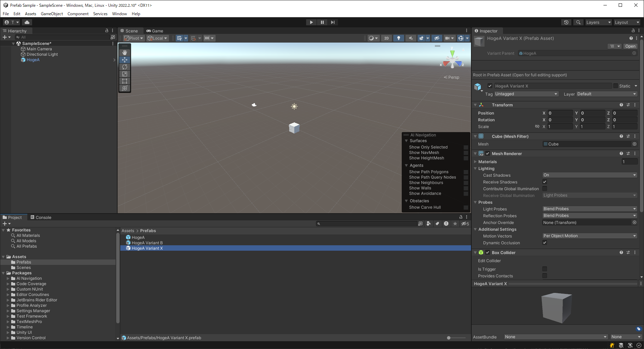Open the Draw Mode shading dropdown

373,38
